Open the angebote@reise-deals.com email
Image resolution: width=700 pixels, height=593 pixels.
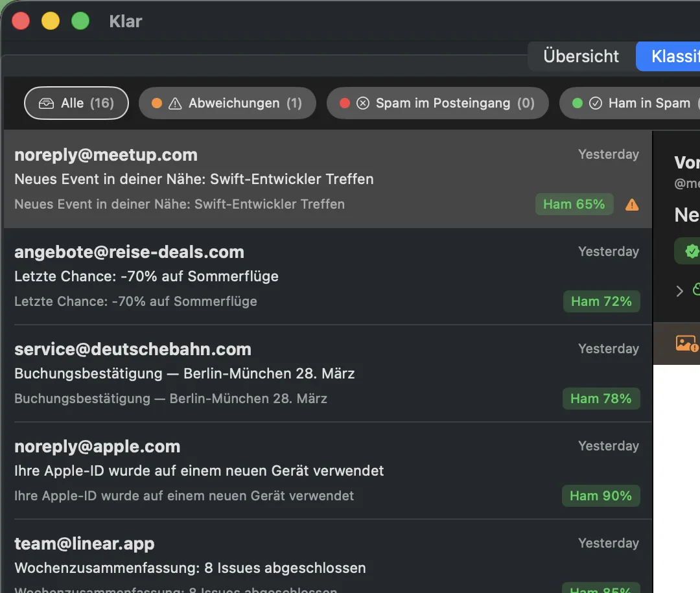point(328,276)
